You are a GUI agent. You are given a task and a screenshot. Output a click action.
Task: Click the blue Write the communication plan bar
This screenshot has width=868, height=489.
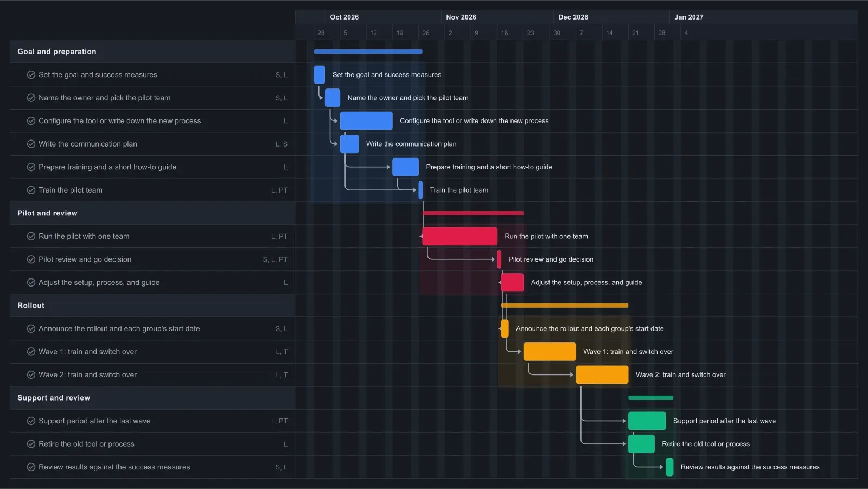(349, 144)
